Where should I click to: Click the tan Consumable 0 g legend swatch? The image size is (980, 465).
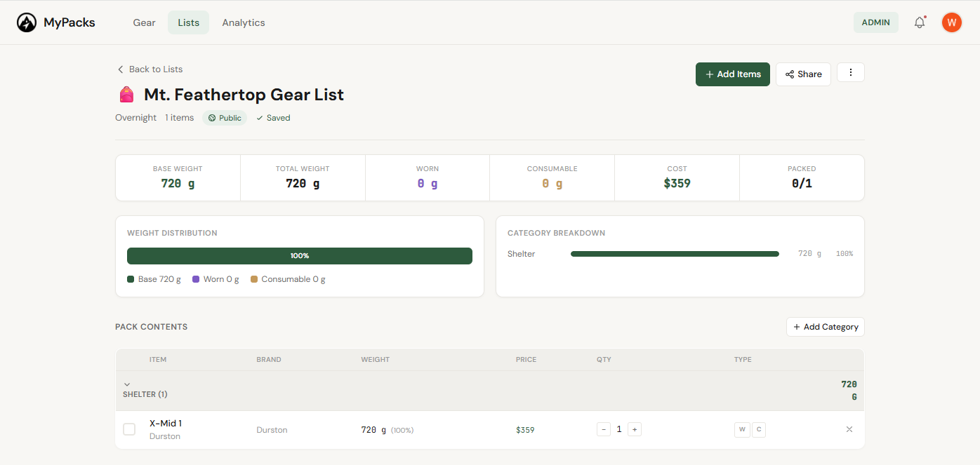point(254,279)
